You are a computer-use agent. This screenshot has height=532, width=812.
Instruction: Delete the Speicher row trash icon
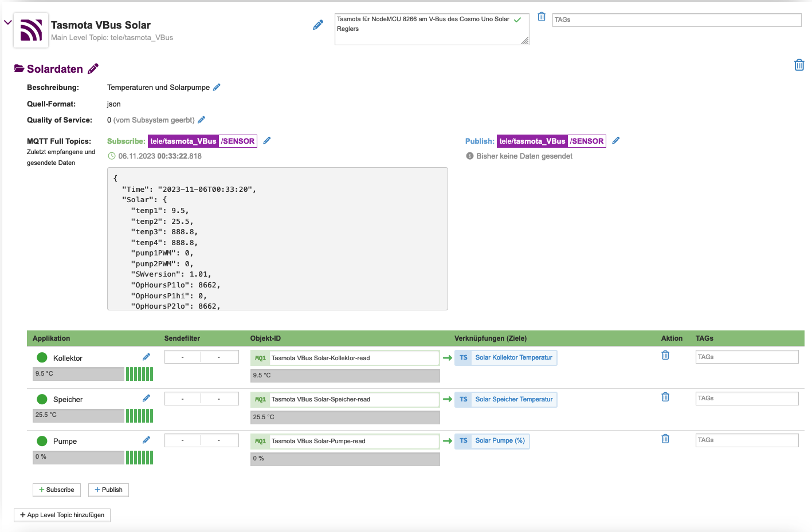coord(665,397)
